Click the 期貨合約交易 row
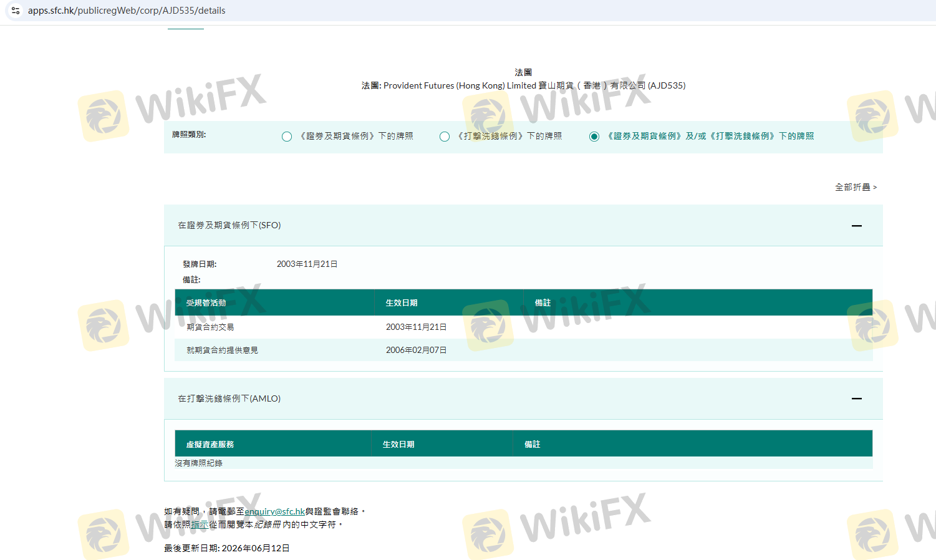This screenshot has width=936, height=560. point(523,327)
